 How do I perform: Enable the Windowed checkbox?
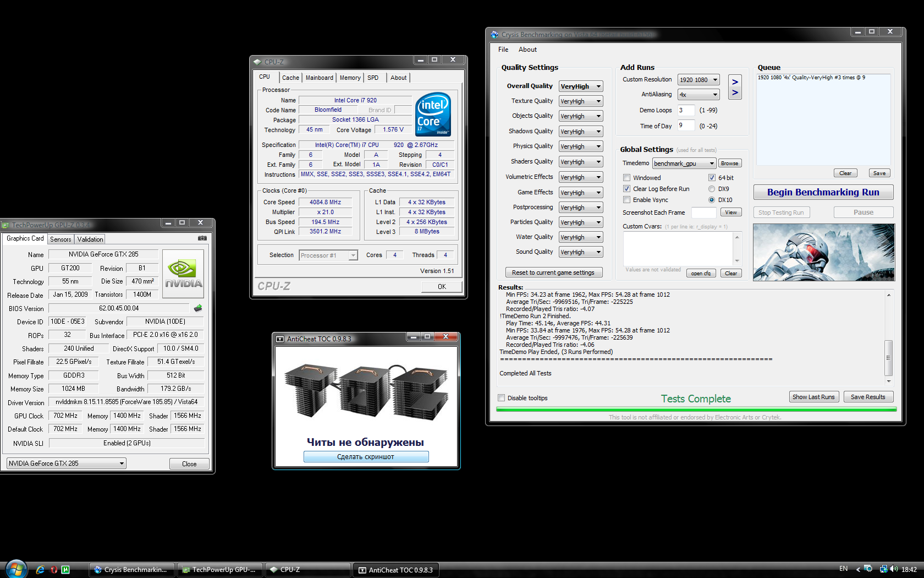point(626,178)
